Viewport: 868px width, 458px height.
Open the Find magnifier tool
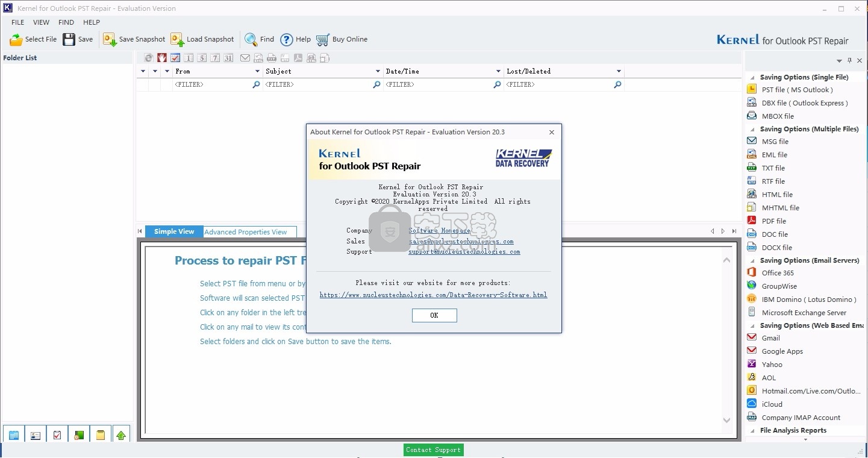tap(251, 39)
